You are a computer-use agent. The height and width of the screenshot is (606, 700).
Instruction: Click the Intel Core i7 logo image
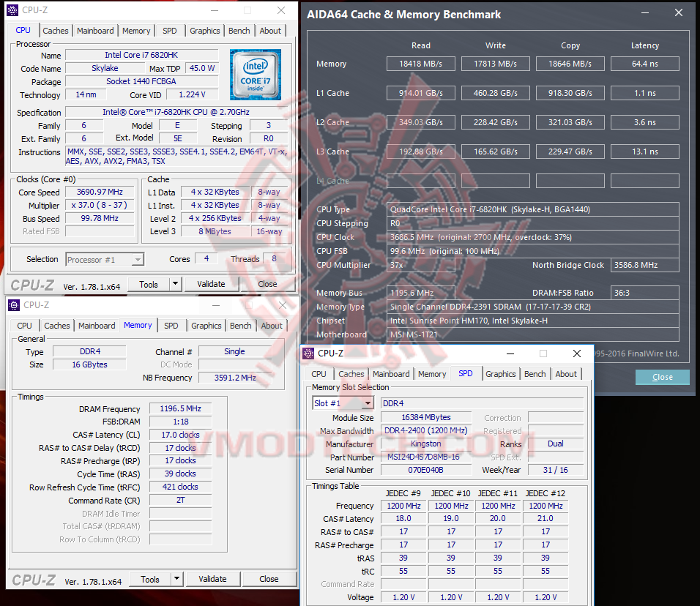tap(256, 75)
